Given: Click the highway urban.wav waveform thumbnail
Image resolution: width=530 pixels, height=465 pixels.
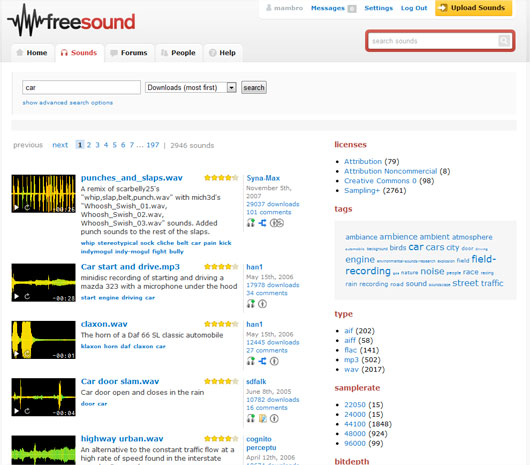Looking at the screenshot, I should pyautogui.click(x=44, y=450).
